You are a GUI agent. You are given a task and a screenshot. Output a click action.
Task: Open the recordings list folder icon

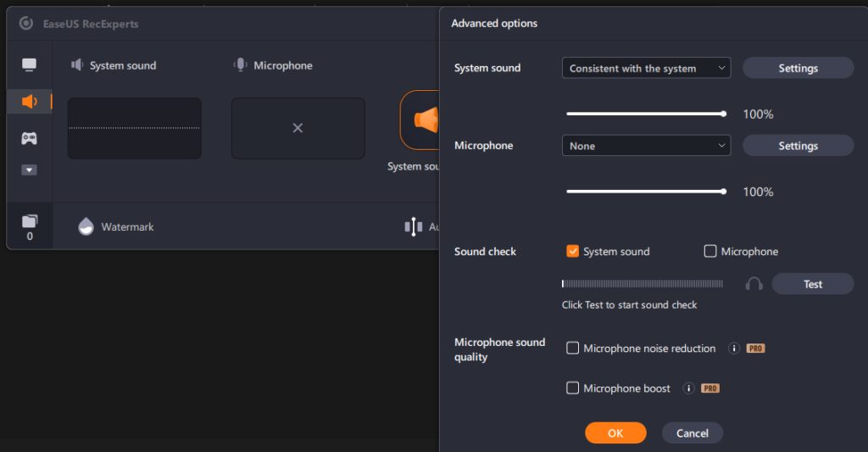(x=30, y=222)
